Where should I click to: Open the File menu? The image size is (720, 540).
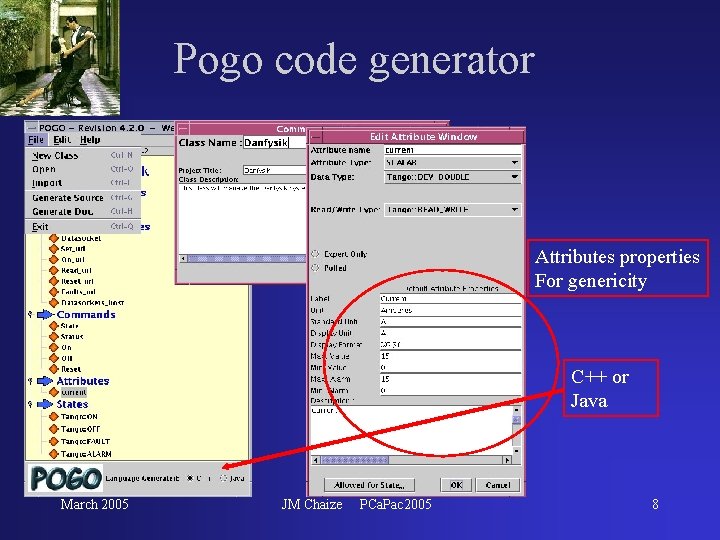point(36,140)
